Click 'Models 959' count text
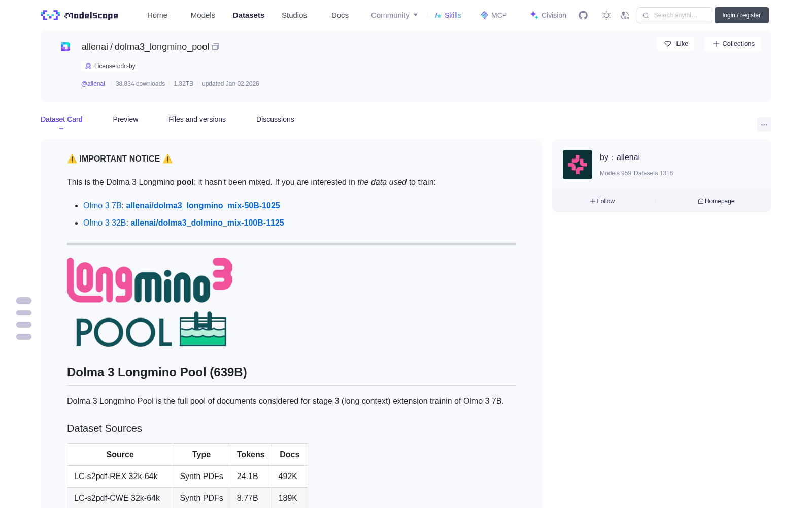 click(x=616, y=173)
